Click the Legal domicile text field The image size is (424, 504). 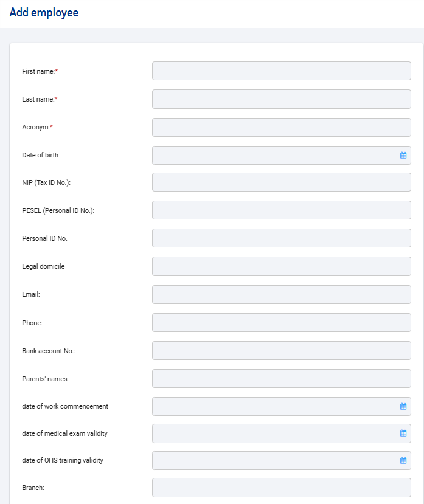[x=282, y=266]
